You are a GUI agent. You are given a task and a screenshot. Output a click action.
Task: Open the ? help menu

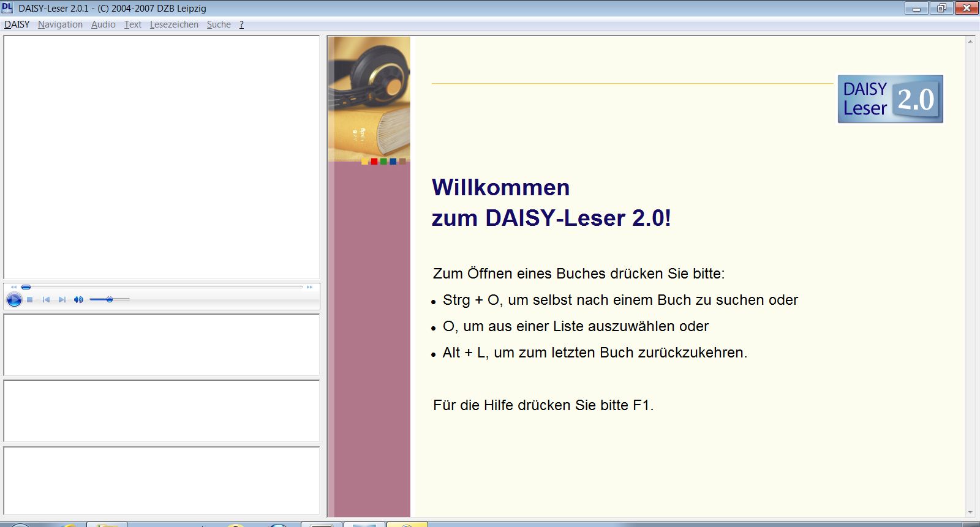click(x=241, y=24)
